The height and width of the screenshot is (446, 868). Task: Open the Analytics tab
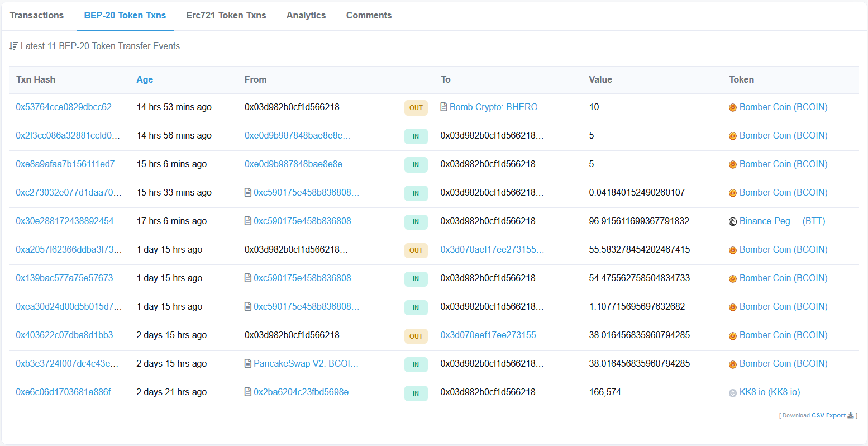pyautogui.click(x=306, y=15)
